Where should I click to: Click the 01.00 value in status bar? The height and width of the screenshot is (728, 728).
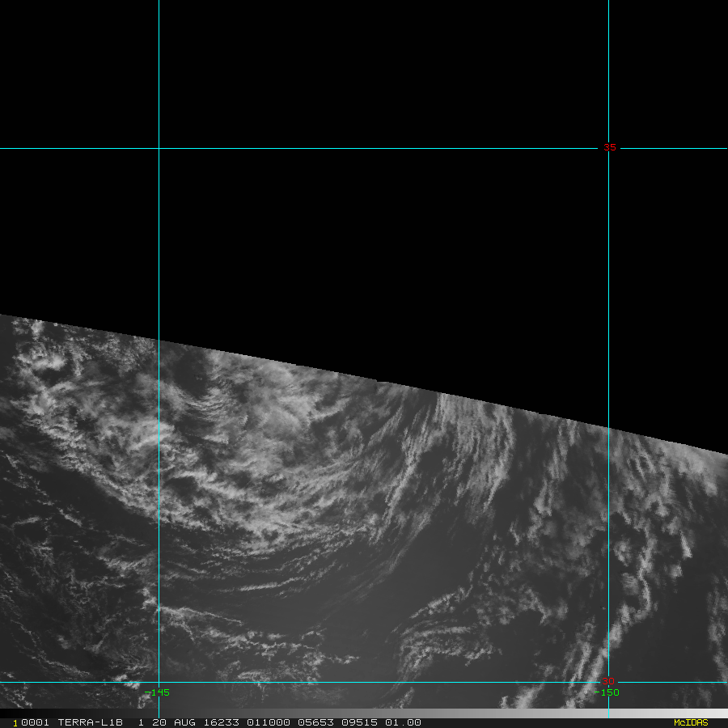[x=402, y=722]
